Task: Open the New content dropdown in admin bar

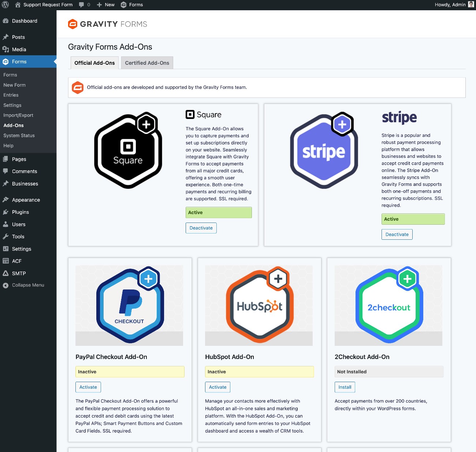Action: [x=105, y=5]
